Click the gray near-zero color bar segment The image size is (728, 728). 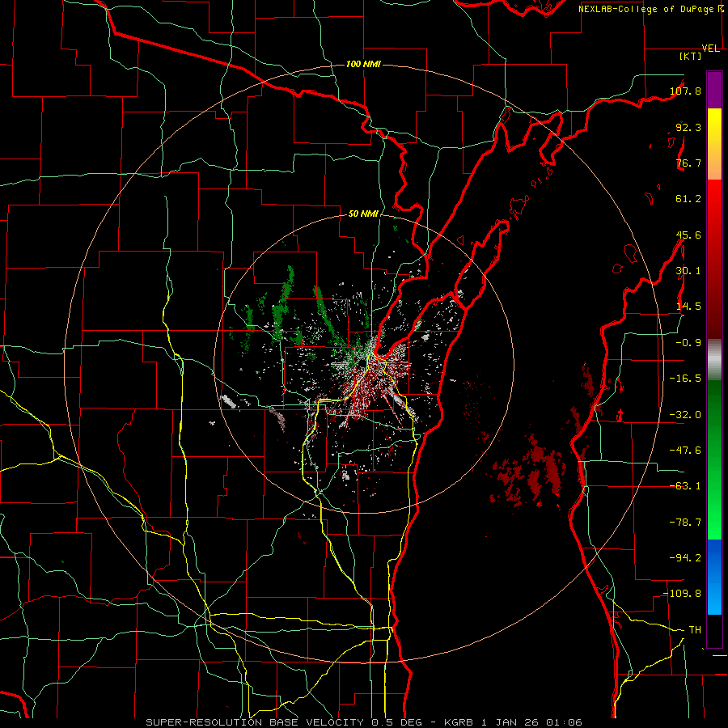click(x=714, y=360)
